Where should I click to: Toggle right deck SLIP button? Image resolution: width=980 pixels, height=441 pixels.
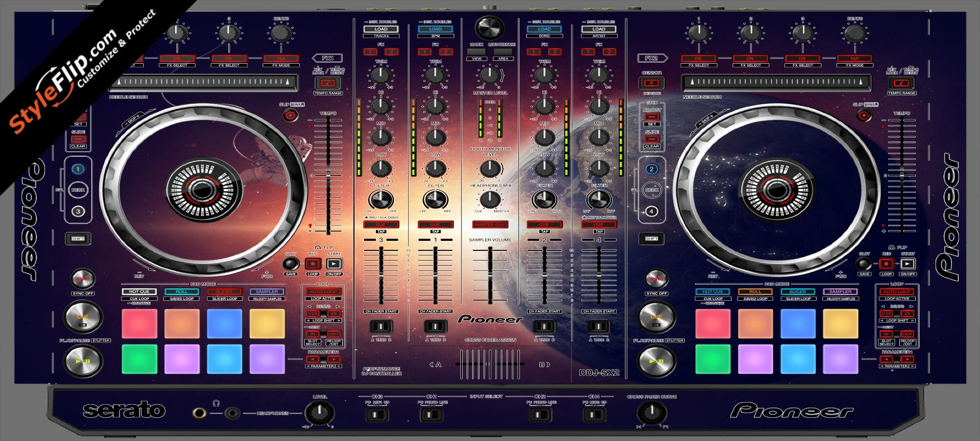click(x=864, y=116)
